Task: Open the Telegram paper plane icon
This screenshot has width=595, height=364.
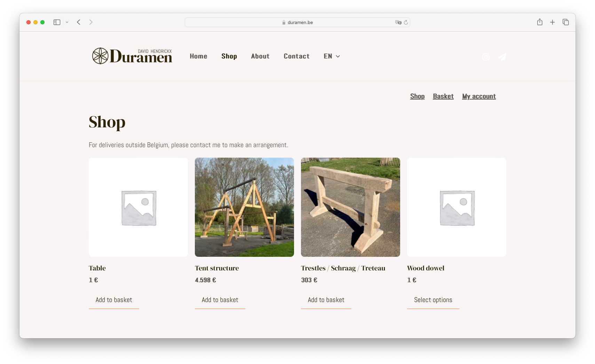Action: [502, 57]
